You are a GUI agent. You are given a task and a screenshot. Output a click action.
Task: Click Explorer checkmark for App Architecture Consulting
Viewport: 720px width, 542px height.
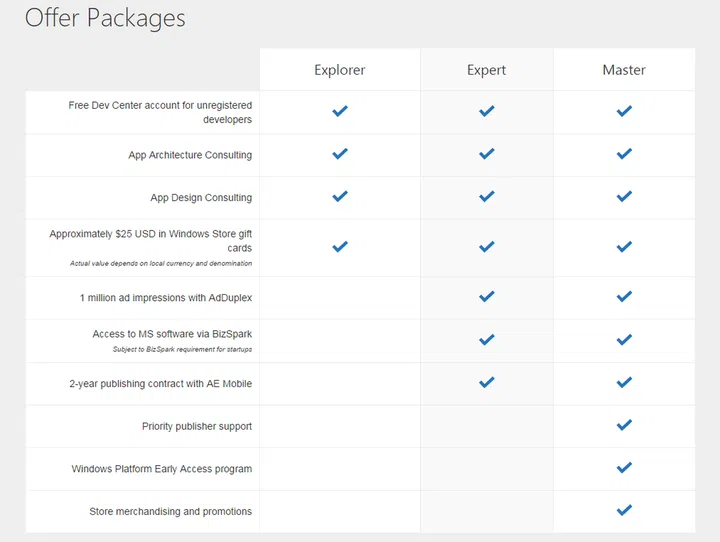coord(340,154)
